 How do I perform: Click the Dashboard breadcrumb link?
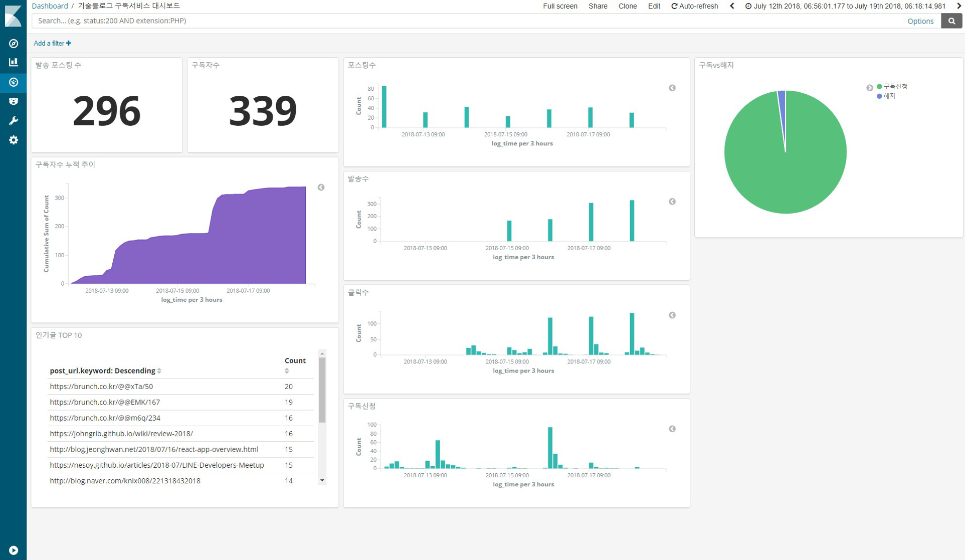point(50,6)
